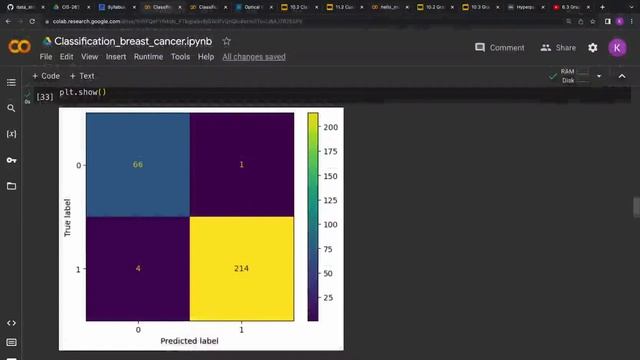The height and width of the screenshot is (360, 640).
Task: Open the browser profile avatar
Action: [620, 21]
